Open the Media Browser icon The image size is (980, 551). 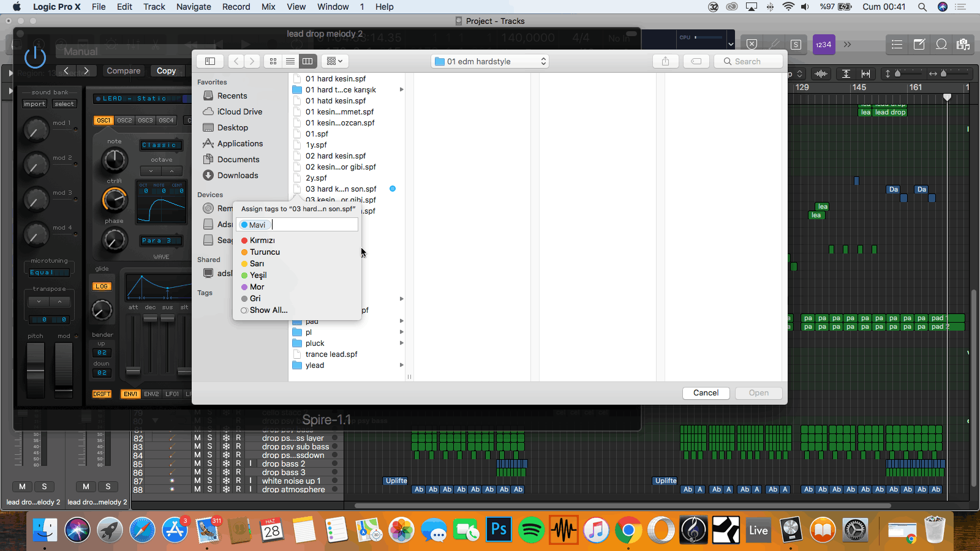point(963,44)
